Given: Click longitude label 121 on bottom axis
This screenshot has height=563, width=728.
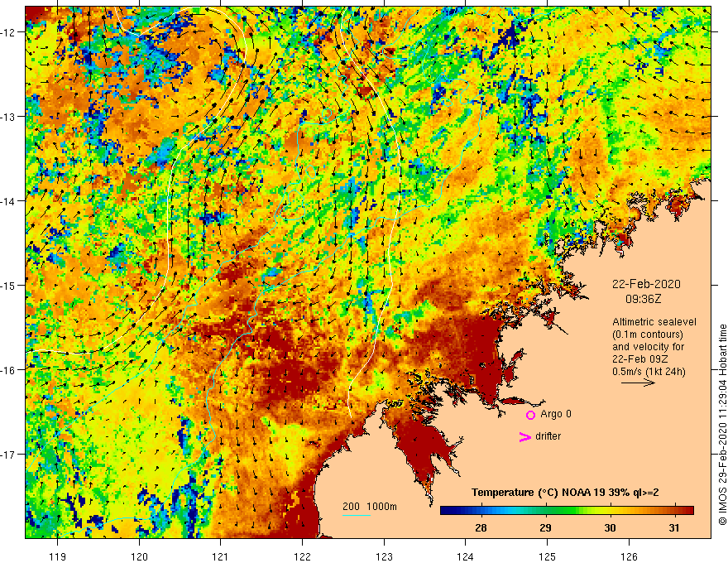Looking at the screenshot, I should click(x=221, y=556).
